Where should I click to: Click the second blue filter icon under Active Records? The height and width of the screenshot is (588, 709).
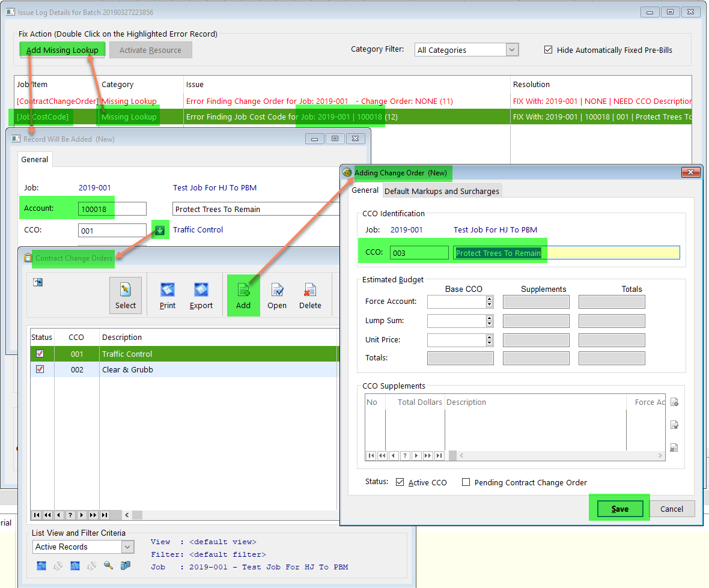coord(75,565)
